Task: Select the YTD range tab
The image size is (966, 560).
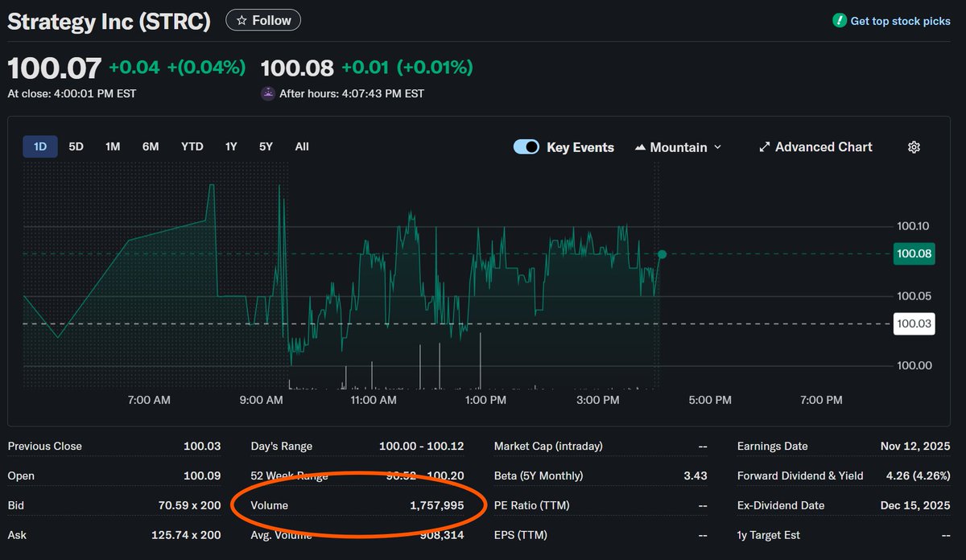Action: pos(192,146)
